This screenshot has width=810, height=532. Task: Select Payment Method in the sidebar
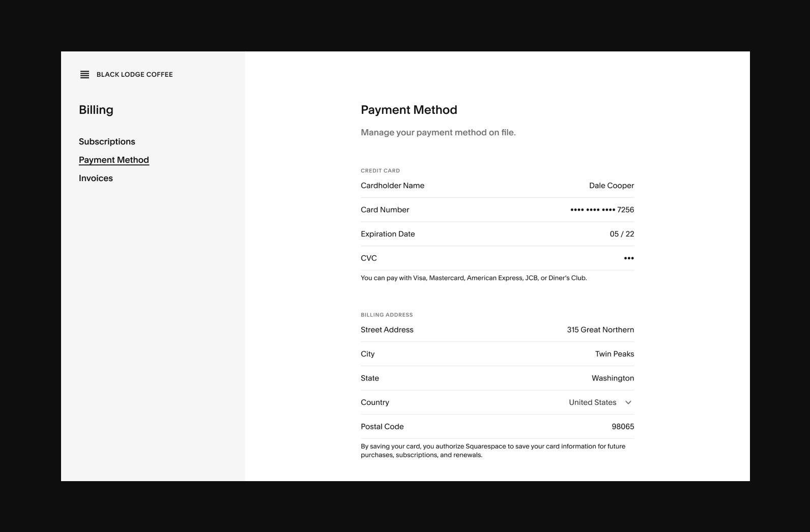(x=114, y=160)
